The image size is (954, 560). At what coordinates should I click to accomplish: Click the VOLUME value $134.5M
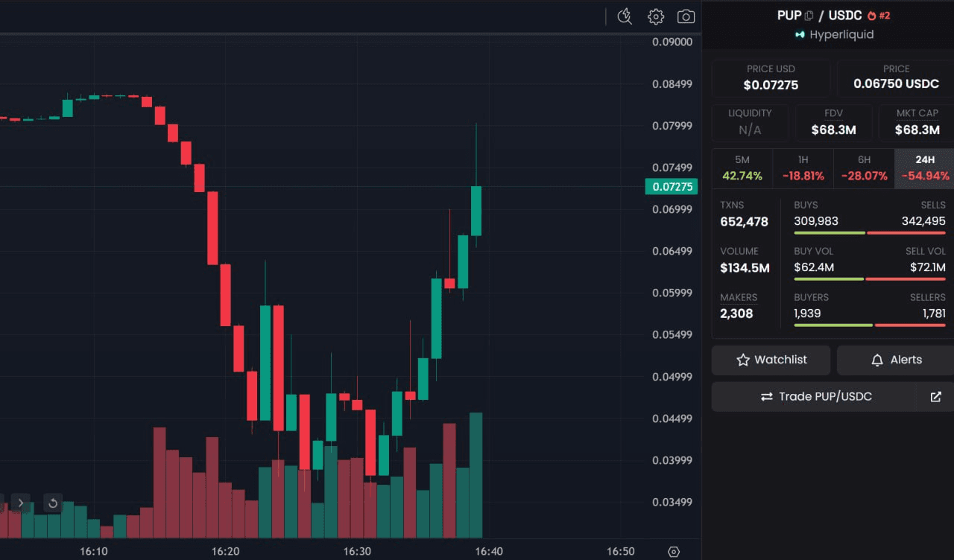[x=745, y=268]
